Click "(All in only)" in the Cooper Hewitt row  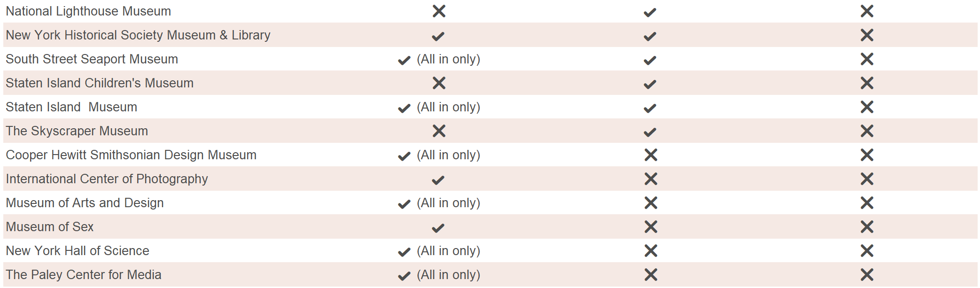point(448,155)
